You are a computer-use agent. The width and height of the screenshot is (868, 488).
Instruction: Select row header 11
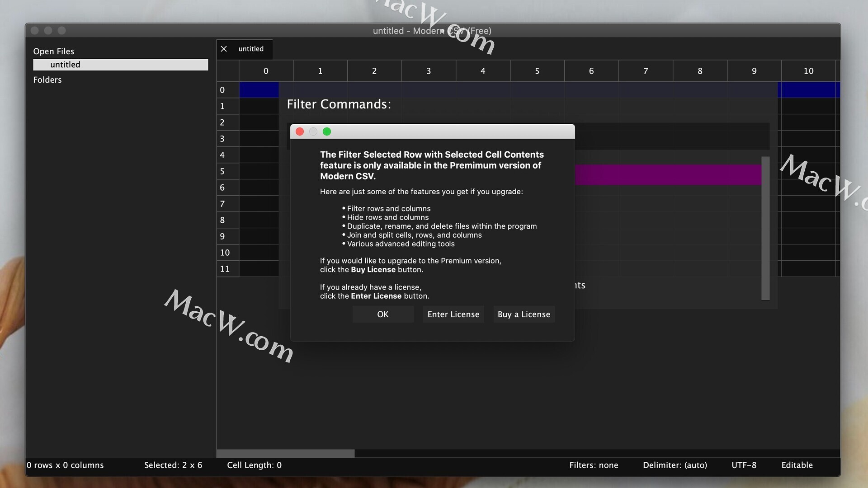pos(228,269)
